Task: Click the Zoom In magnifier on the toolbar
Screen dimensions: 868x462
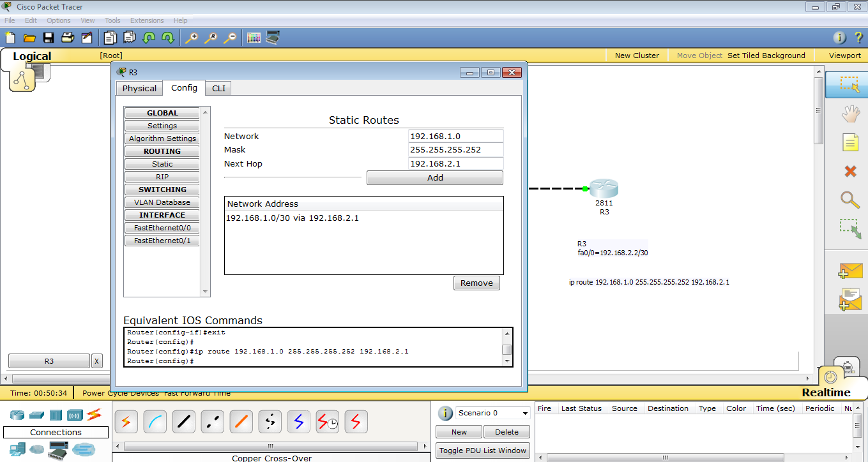Action: click(192, 38)
